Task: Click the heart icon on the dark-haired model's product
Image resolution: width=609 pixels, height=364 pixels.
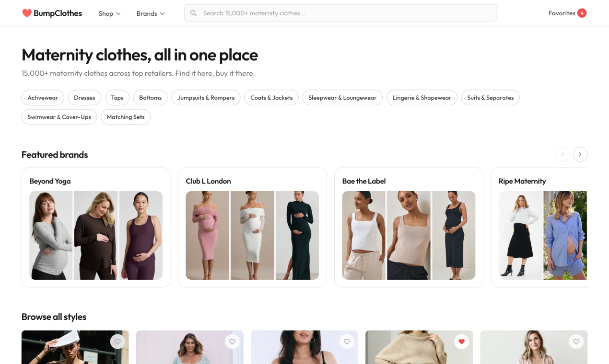Action: [x=347, y=341]
